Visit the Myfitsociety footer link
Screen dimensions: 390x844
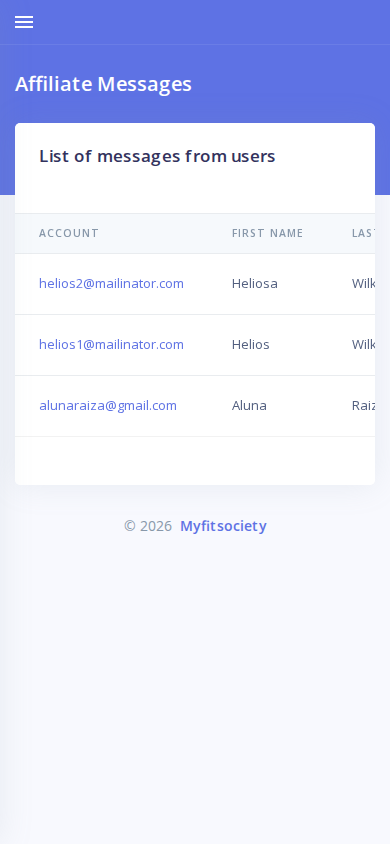click(223, 526)
